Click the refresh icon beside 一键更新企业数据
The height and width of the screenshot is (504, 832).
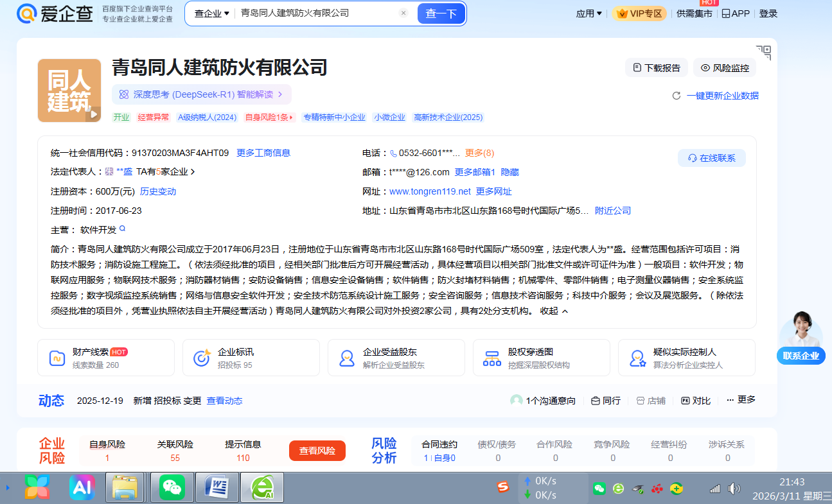(676, 96)
